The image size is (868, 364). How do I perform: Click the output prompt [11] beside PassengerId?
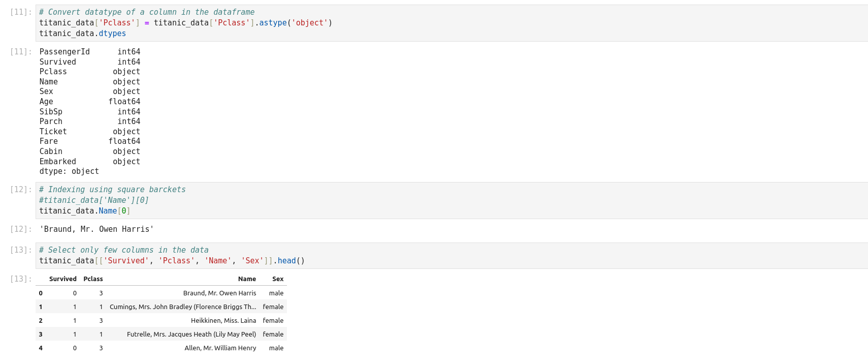click(x=21, y=52)
